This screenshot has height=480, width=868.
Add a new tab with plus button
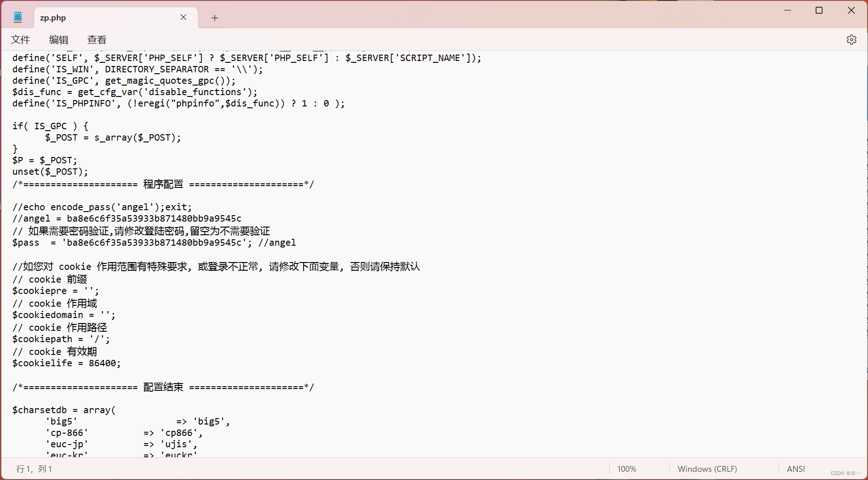(215, 18)
